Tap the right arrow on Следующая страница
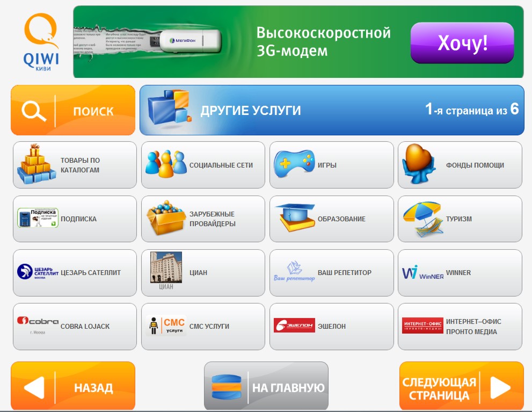 [x=501, y=387]
